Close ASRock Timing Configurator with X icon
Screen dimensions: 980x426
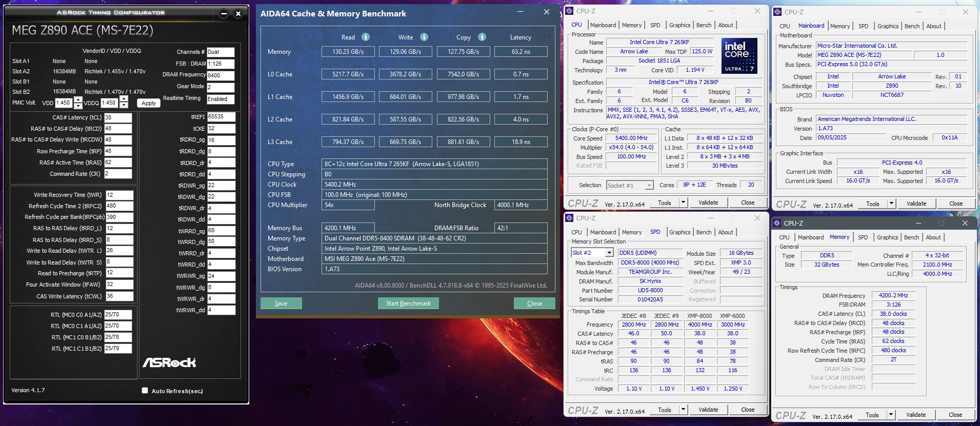point(238,14)
